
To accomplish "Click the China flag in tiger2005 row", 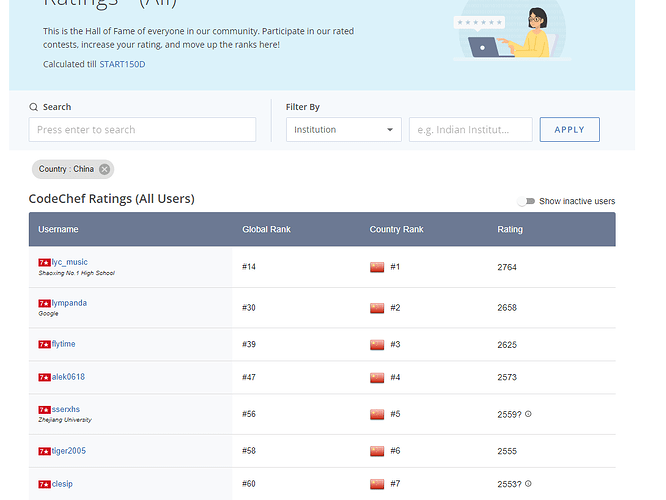I will pos(377,451).
